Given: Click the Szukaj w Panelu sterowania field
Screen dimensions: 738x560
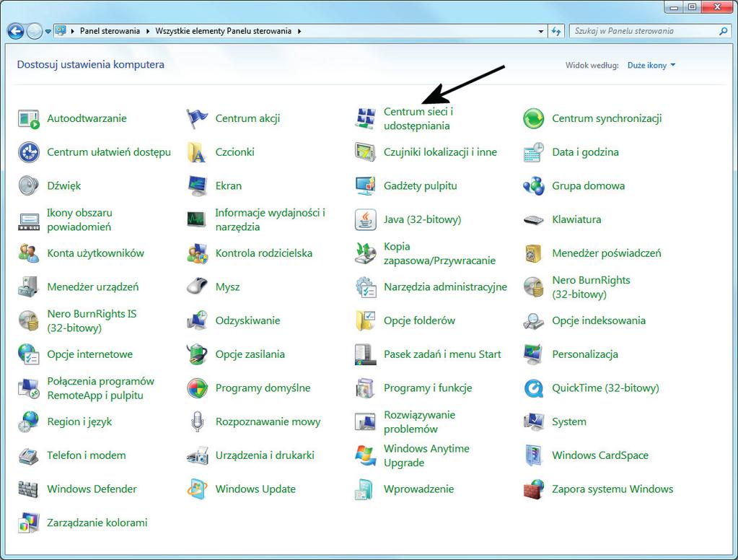Looking at the screenshot, I should [x=649, y=31].
